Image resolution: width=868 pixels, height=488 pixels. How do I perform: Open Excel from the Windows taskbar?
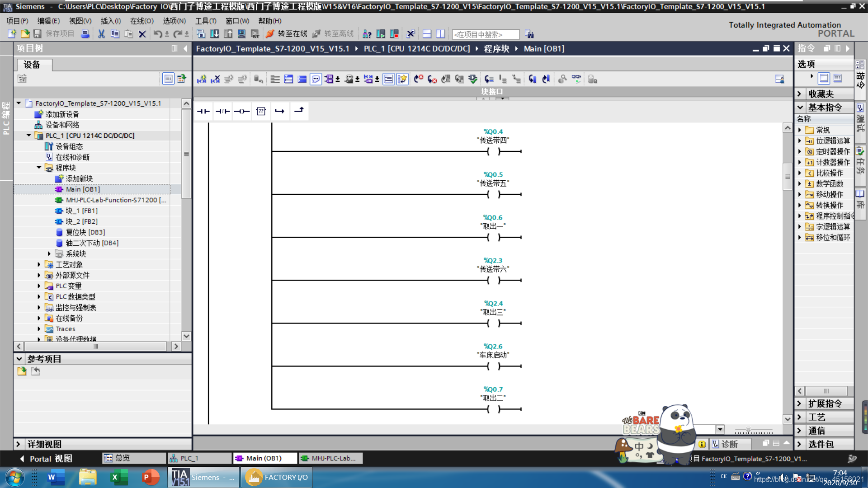[x=119, y=478]
